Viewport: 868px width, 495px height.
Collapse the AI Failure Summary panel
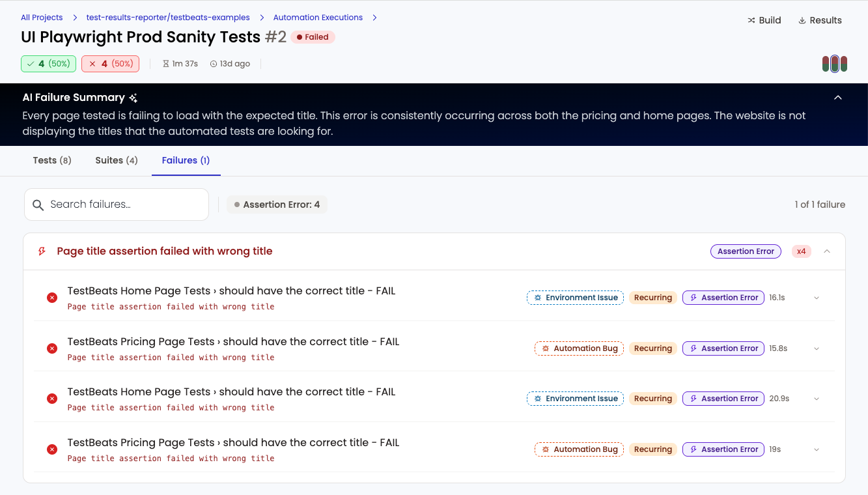click(x=838, y=98)
